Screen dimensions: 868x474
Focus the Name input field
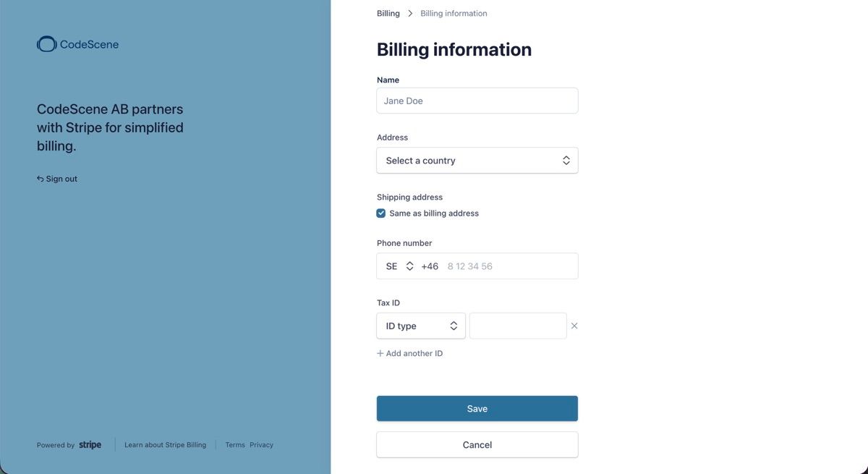477,101
